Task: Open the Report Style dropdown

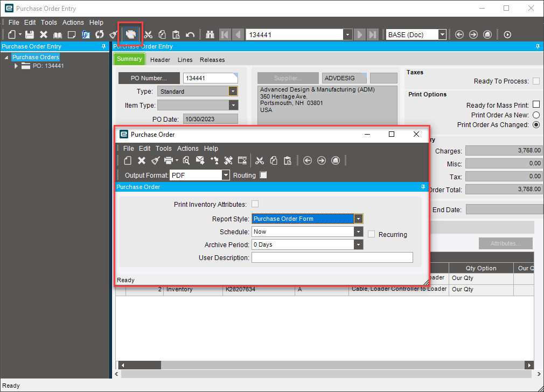Action: (x=358, y=219)
